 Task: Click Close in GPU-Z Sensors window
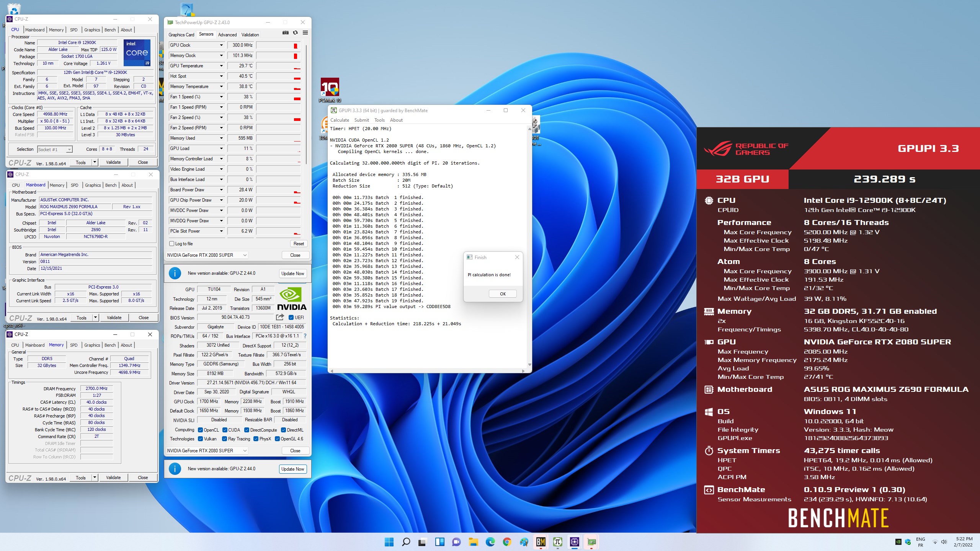[295, 255]
